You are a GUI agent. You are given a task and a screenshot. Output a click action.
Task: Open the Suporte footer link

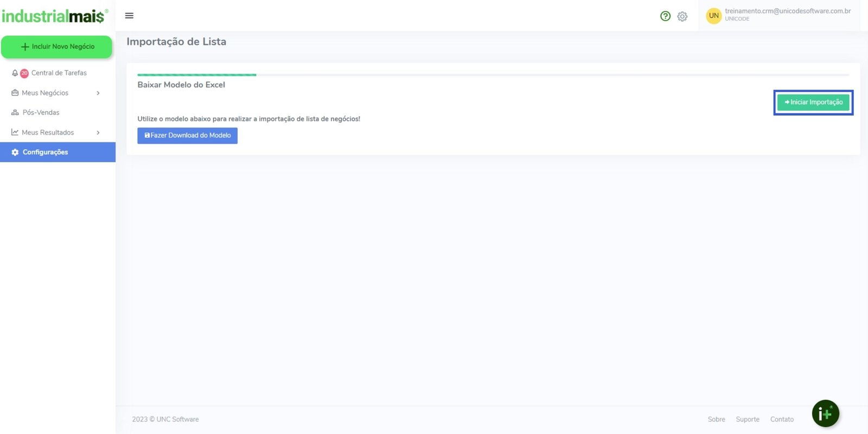click(x=747, y=419)
